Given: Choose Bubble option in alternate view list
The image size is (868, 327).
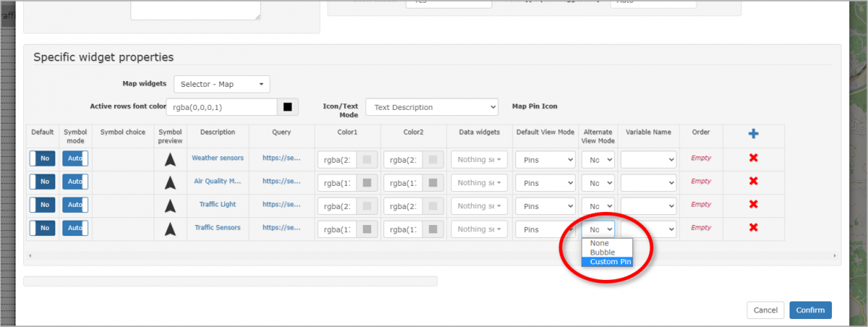Looking at the screenshot, I should click(603, 252).
